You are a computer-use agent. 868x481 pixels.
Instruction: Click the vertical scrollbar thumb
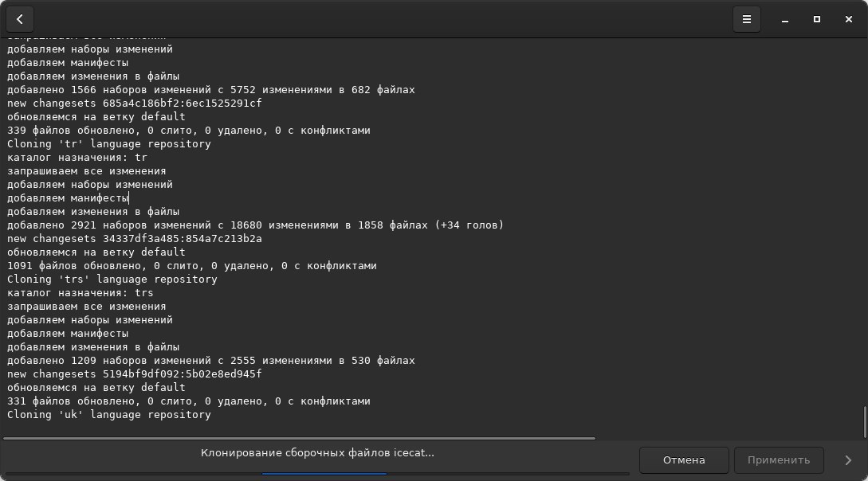(x=865, y=422)
